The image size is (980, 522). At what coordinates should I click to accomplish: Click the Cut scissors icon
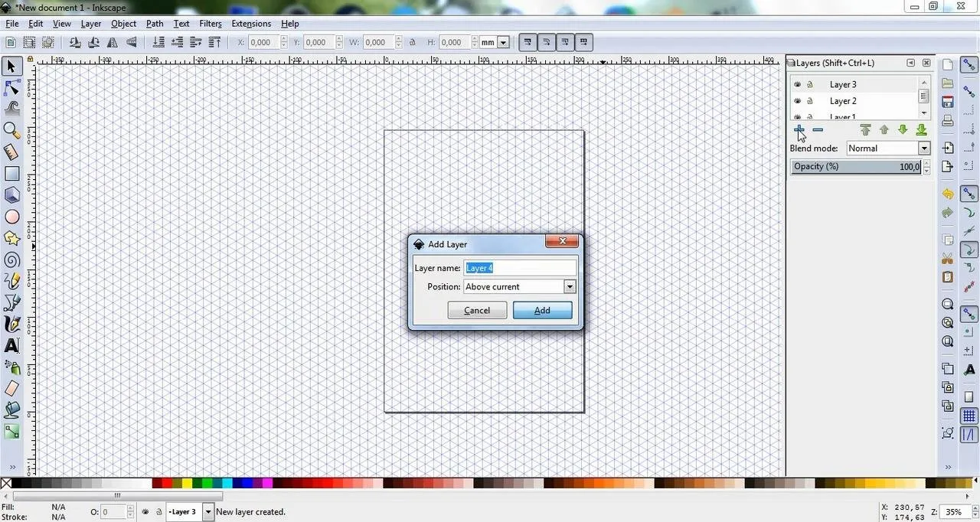[948, 259]
